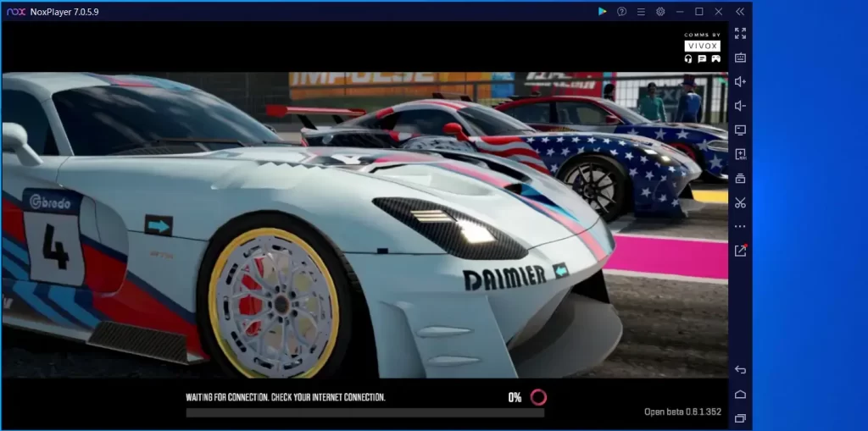Click the NoxPlayer 7.0.5.9 title text

point(64,12)
